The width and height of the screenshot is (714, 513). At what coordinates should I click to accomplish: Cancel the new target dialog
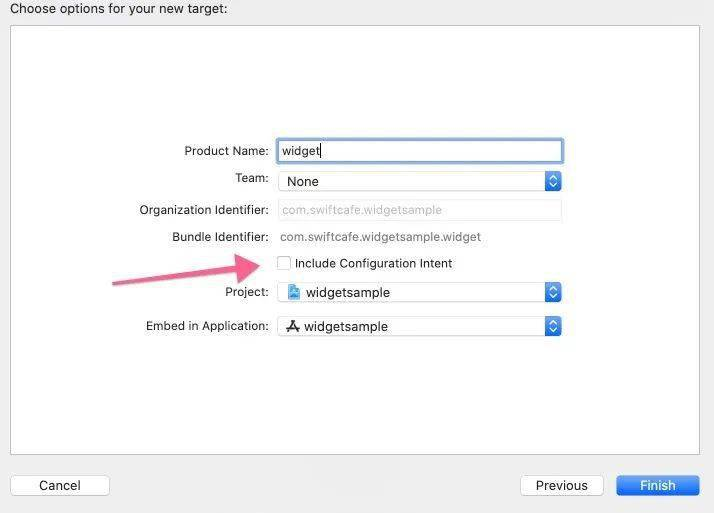point(60,485)
